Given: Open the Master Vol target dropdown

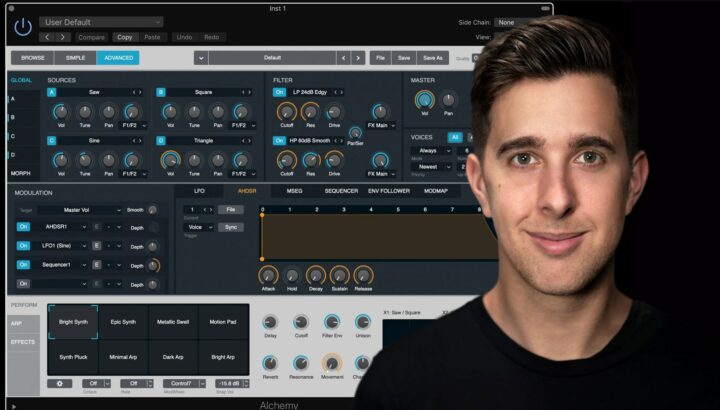Looking at the screenshot, I should (x=84, y=209).
